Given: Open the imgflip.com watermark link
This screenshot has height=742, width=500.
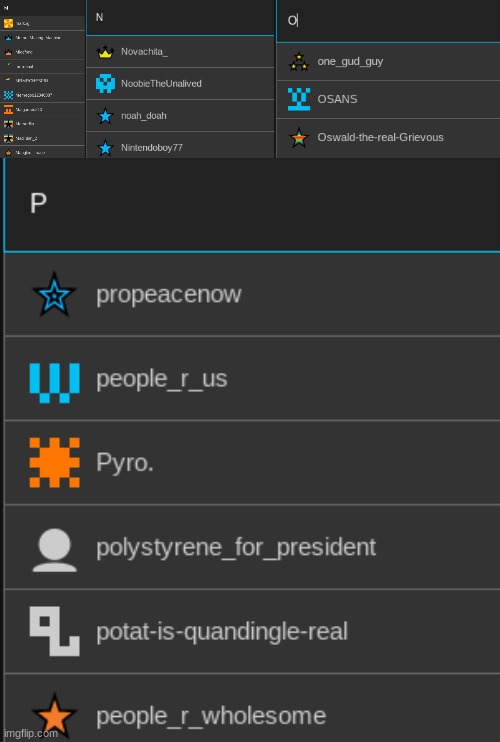Looking at the screenshot, I should [31, 733].
